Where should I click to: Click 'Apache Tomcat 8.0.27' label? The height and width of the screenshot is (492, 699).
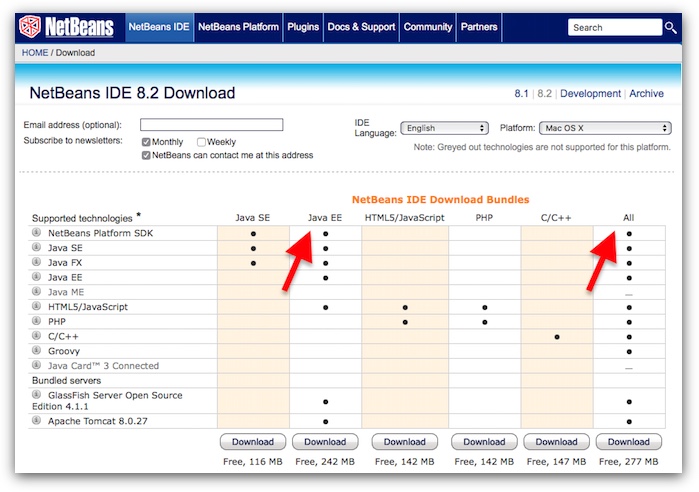pos(98,421)
